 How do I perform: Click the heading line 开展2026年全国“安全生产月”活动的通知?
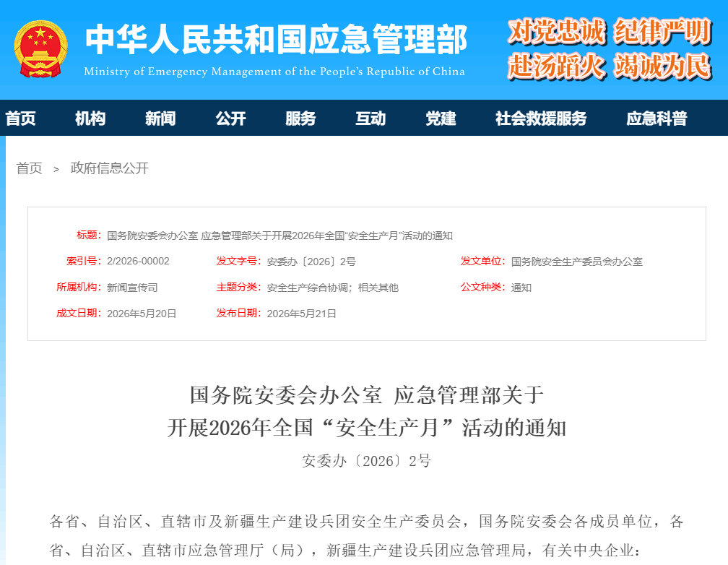[x=367, y=428]
